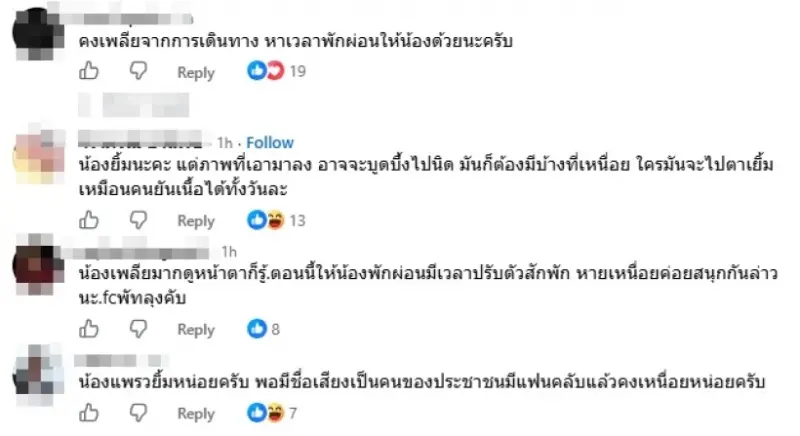This screenshot has width=800, height=436.
Task: Dislike the comment with 8 reactions
Action: [x=138, y=329]
